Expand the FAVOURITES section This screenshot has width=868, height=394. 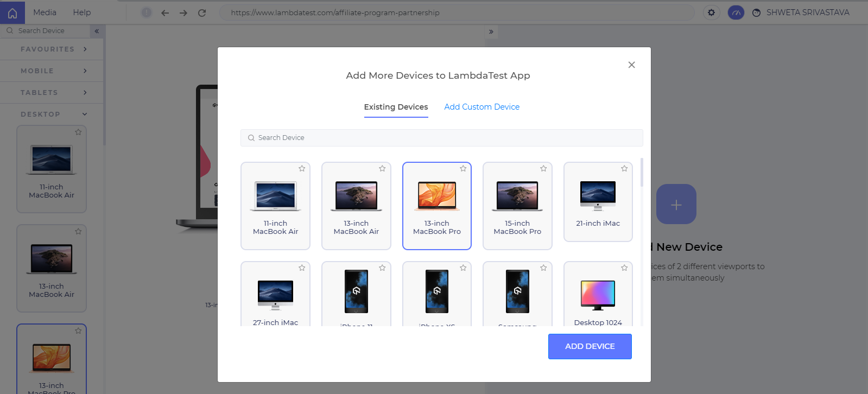point(52,49)
